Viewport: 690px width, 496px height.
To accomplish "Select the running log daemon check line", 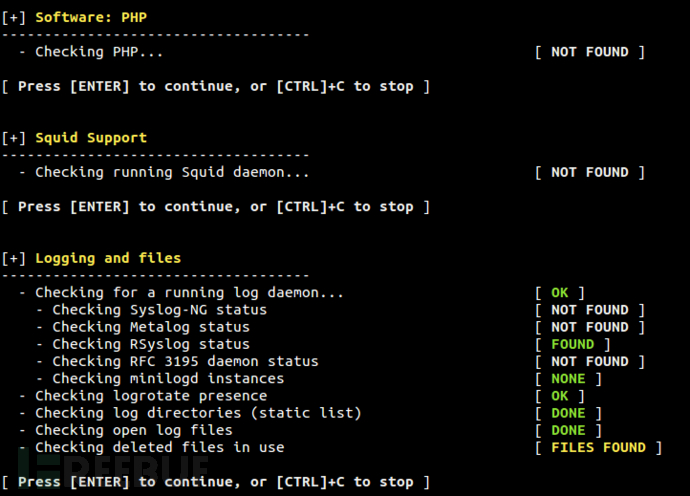I will [189, 293].
